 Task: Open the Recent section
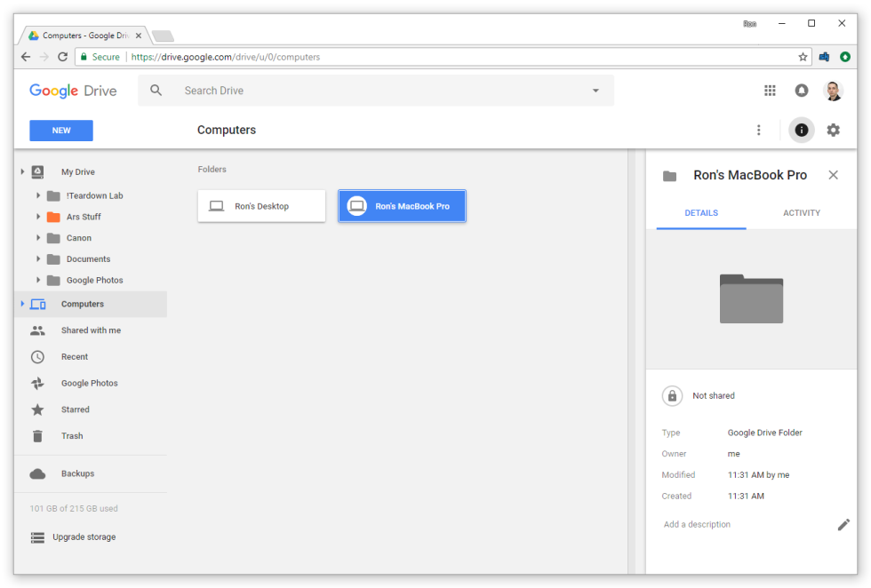[x=75, y=356]
